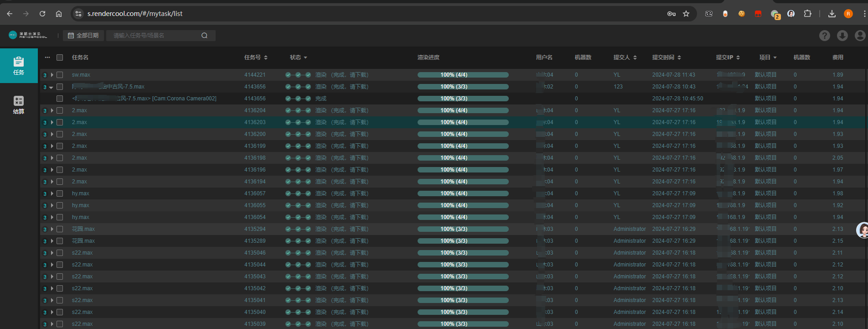Tick the select-all checkbox in header
The width and height of the screenshot is (868, 329).
60,57
